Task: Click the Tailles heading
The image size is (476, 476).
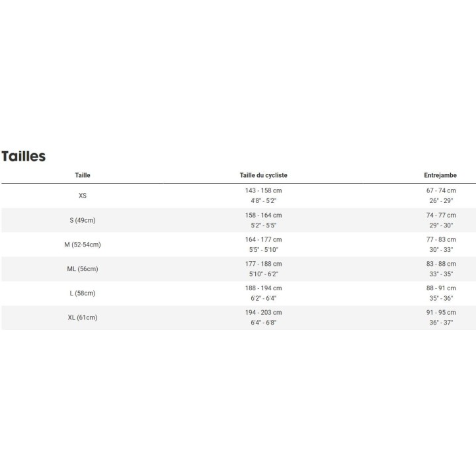Action: (24, 157)
